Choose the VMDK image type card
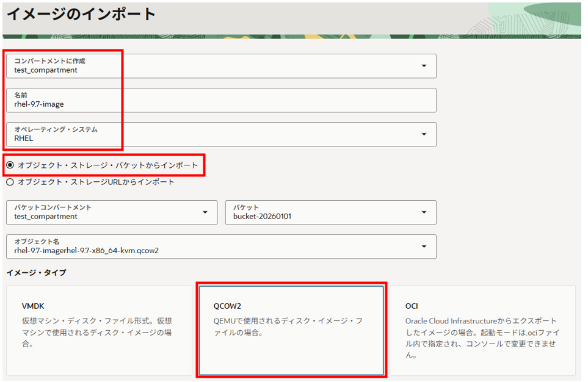588x382 pixels. tap(99, 330)
